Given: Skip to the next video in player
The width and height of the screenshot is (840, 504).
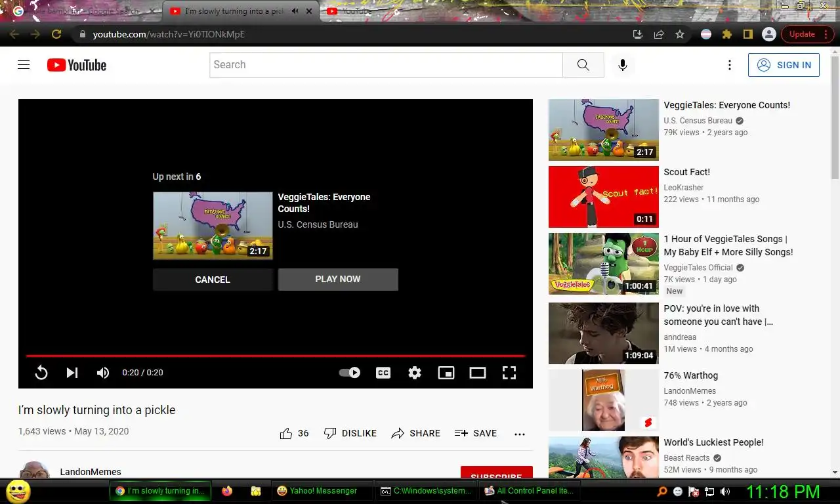Looking at the screenshot, I should click(x=72, y=373).
